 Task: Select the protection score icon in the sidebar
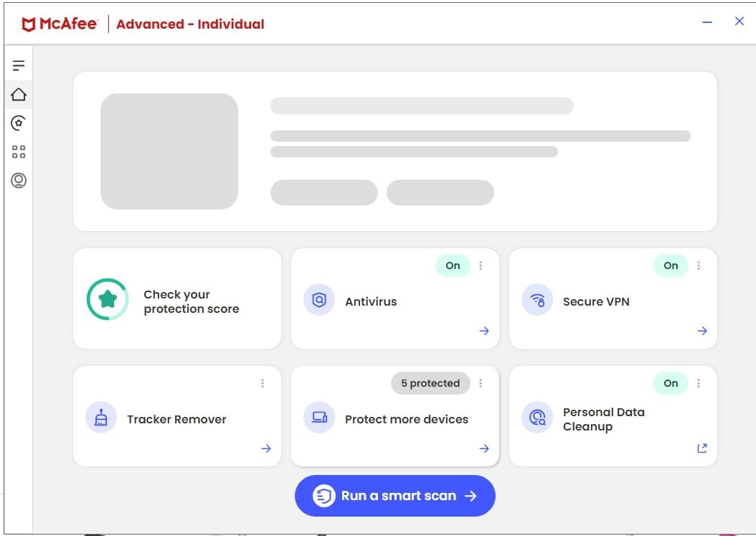coord(18,123)
